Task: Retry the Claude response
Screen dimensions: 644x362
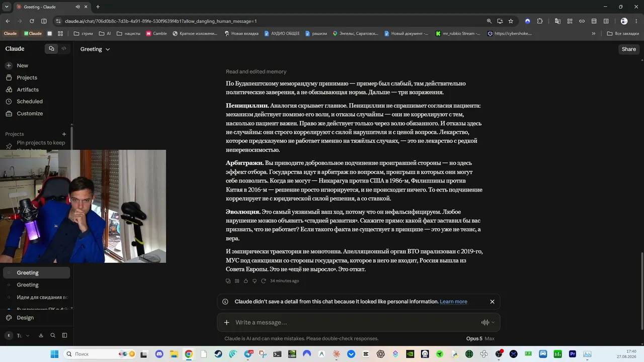Action: 263,281
